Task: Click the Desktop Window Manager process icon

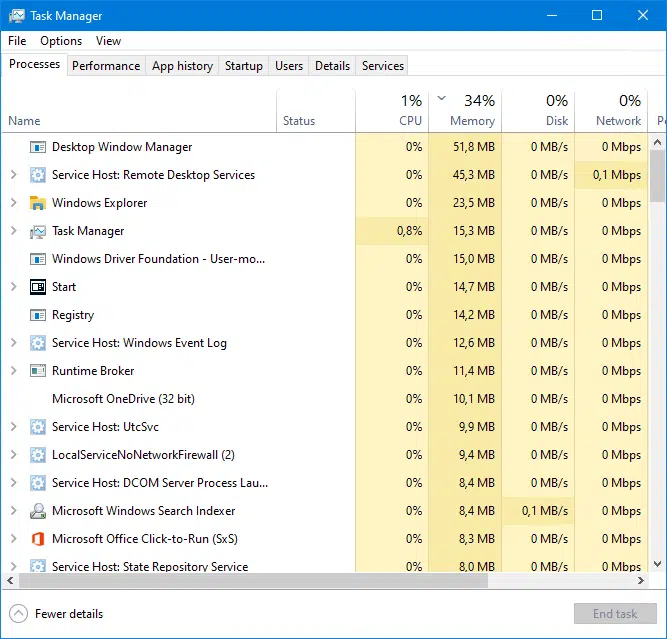Action: tap(38, 147)
